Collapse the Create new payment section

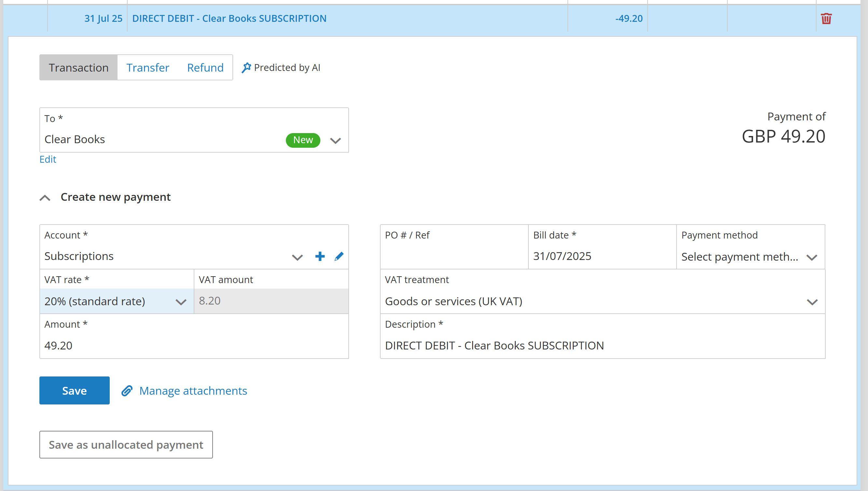point(45,198)
